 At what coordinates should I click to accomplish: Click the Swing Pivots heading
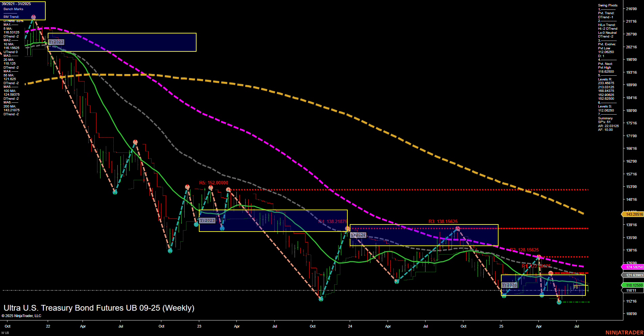[608, 5]
